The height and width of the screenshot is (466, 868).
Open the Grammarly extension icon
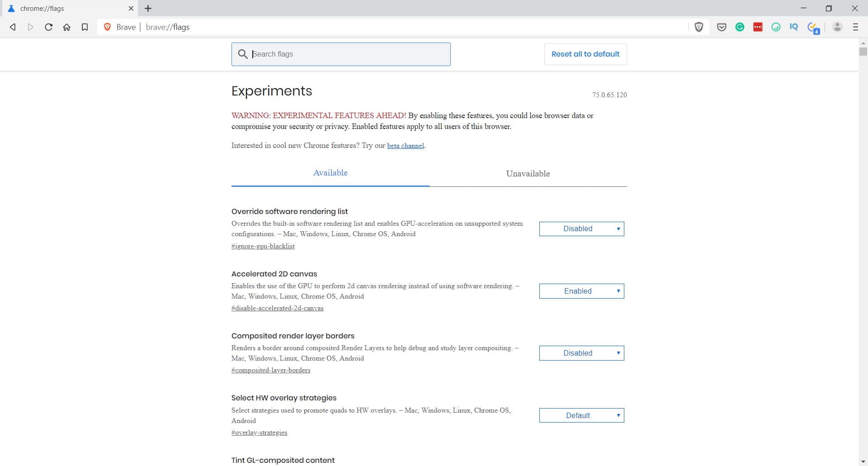point(740,27)
